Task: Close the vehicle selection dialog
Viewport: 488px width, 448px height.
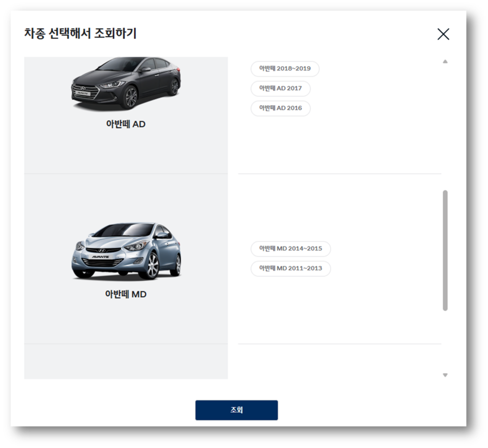Action: 444,34
